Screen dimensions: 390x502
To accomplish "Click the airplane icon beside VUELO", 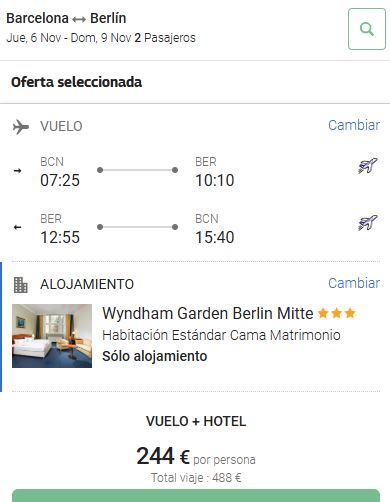I will click(x=21, y=127).
